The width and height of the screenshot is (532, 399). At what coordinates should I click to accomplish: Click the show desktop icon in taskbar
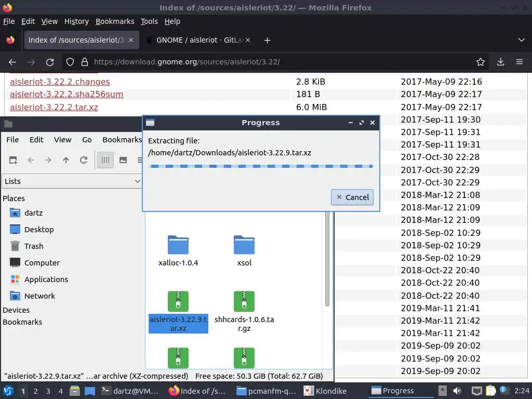[90, 391]
